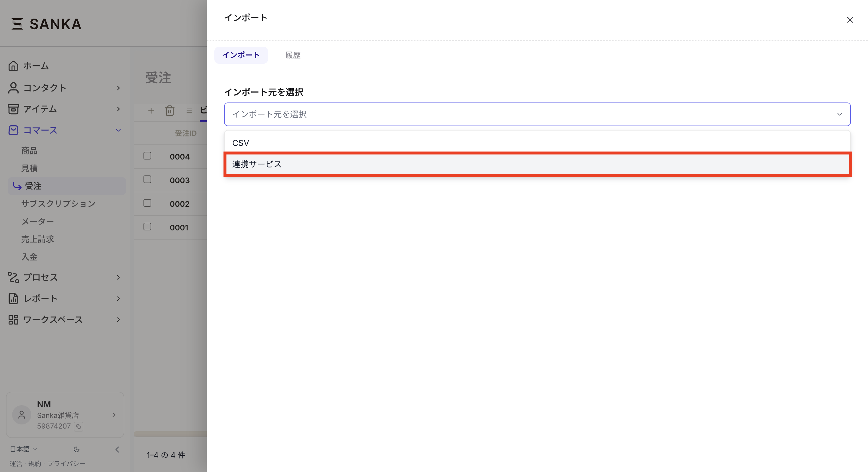Open the インポート元を選択 dropdown
Screen dimensions: 868x472
pos(537,114)
